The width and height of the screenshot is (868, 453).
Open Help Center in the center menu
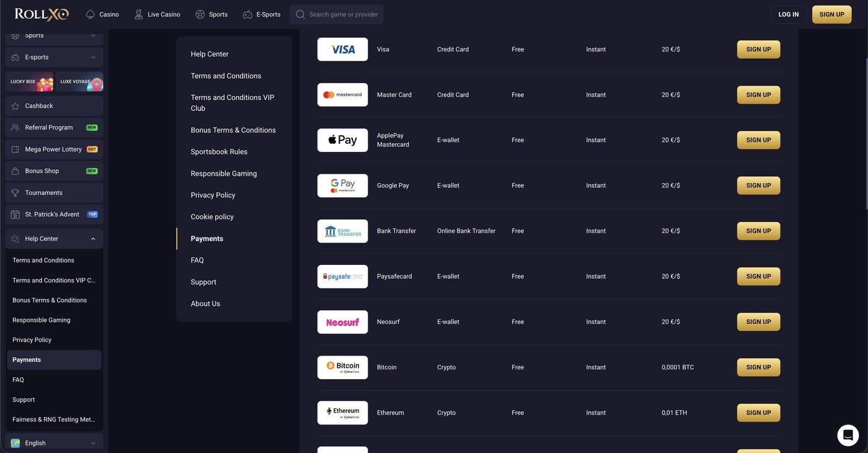pyautogui.click(x=210, y=54)
